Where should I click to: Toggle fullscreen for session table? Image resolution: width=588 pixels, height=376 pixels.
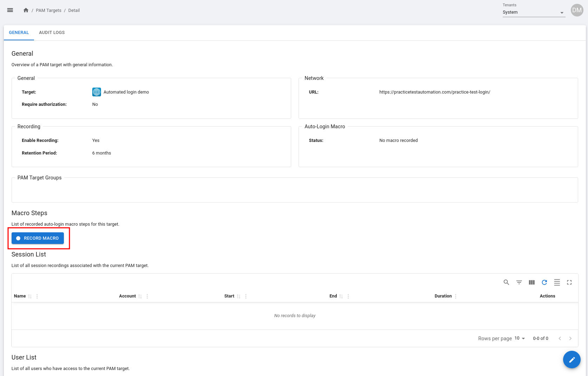pos(569,282)
